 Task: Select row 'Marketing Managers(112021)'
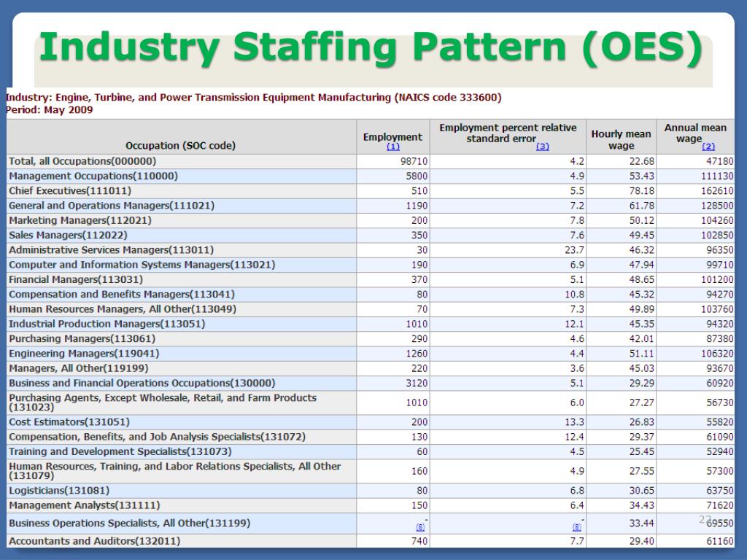pos(370,220)
